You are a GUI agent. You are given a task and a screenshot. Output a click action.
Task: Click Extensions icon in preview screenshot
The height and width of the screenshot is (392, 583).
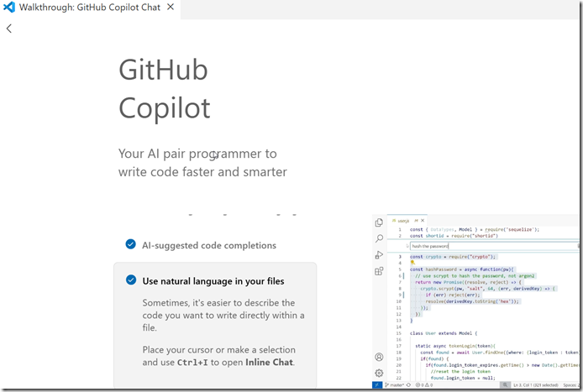pos(379,271)
